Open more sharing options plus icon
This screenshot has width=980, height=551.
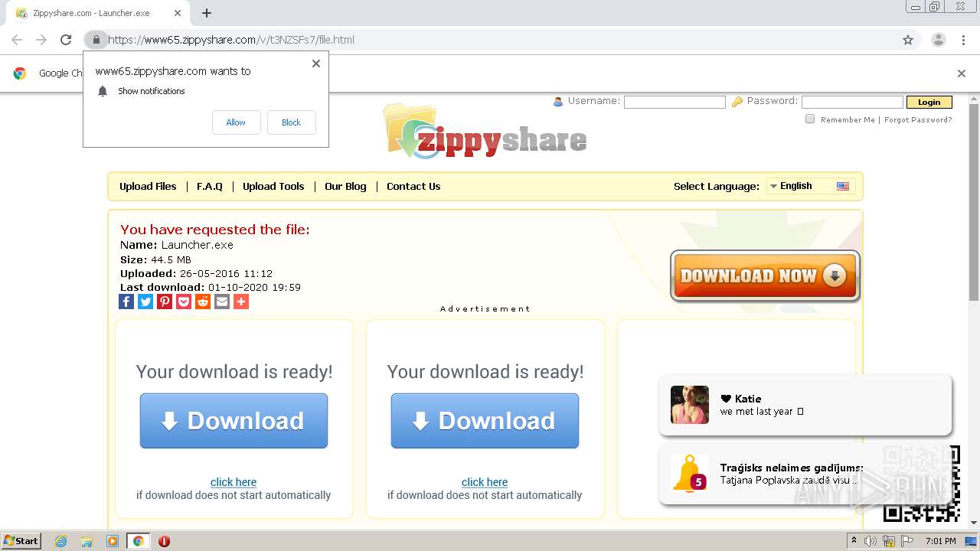pyautogui.click(x=241, y=302)
